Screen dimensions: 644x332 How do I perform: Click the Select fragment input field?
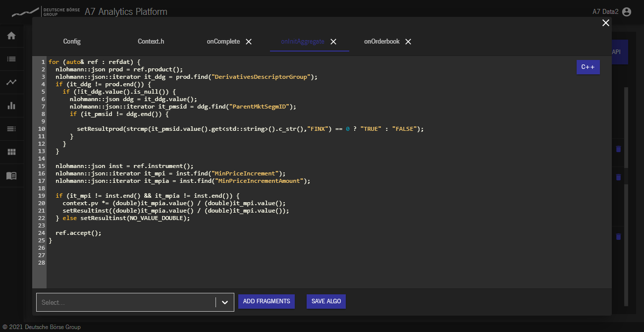126,302
